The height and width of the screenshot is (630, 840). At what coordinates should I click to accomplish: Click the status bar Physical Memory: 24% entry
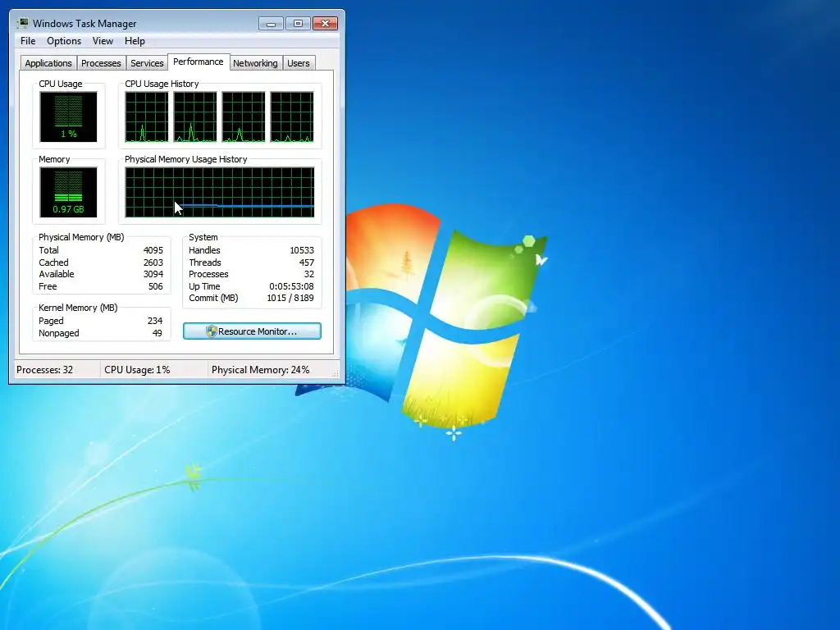coord(260,370)
